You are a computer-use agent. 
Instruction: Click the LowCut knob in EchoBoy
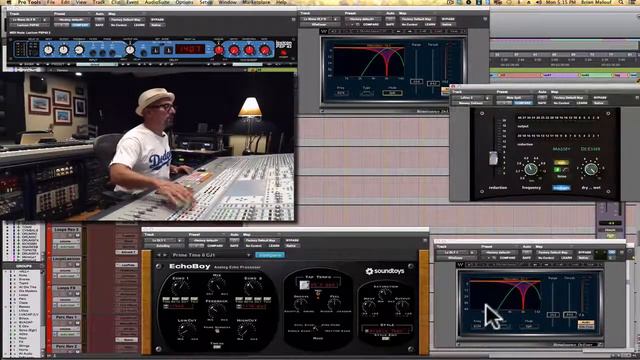coord(187,330)
